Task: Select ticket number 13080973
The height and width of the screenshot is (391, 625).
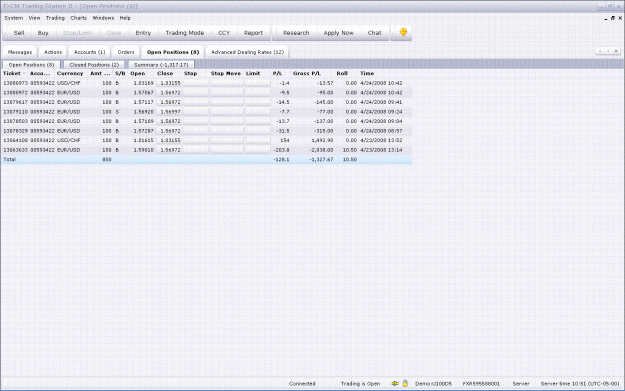Action: (16, 83)
